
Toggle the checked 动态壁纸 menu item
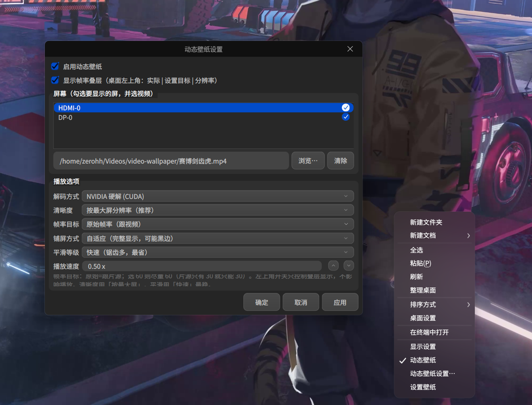coord(435,360)
